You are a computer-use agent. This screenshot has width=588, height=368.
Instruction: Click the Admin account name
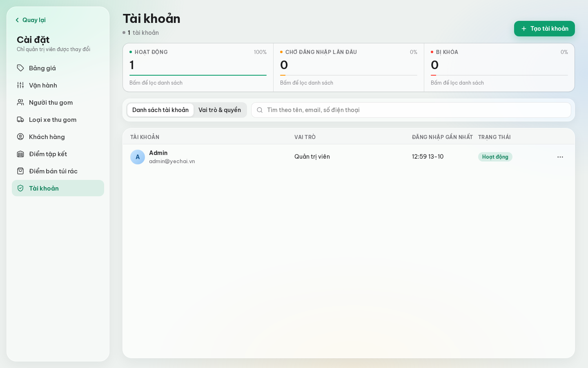click(158, 153)
